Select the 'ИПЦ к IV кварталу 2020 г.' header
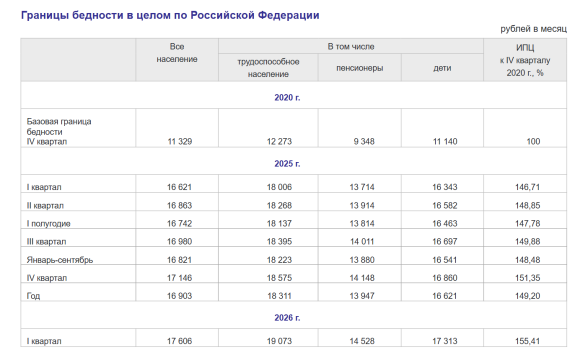 pos(525,60)
